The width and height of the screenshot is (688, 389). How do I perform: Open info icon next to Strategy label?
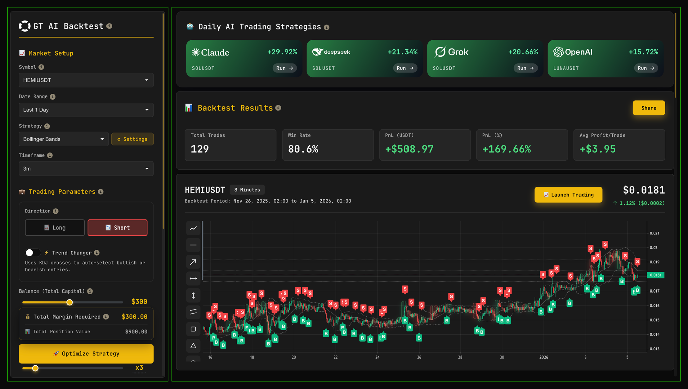(x=47, y=126)
